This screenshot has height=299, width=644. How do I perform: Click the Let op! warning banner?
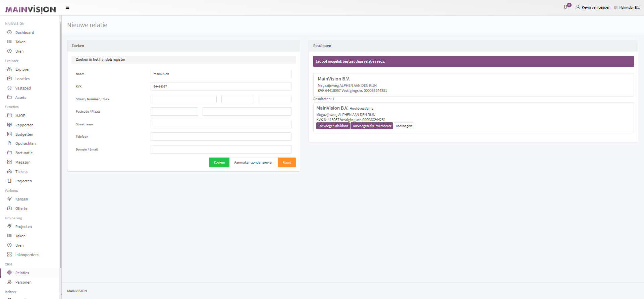[x=473, y=62]
